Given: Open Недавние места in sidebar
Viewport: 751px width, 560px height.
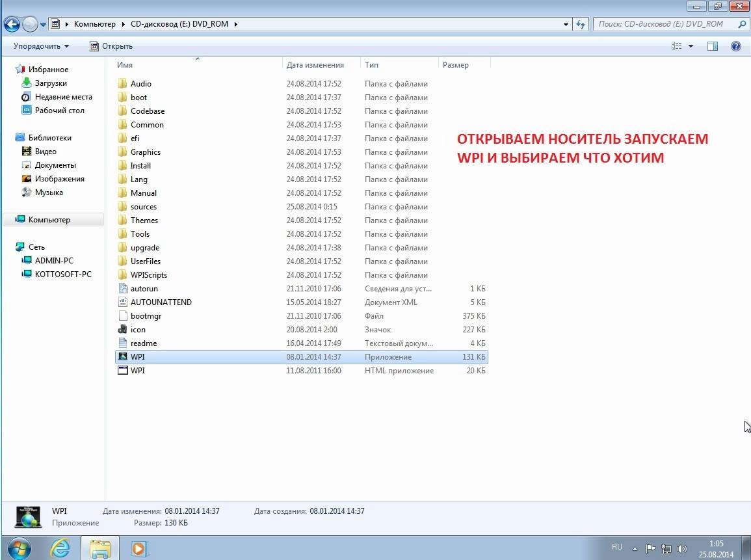Looking at the screenshot, I should (x=57, y=97).
